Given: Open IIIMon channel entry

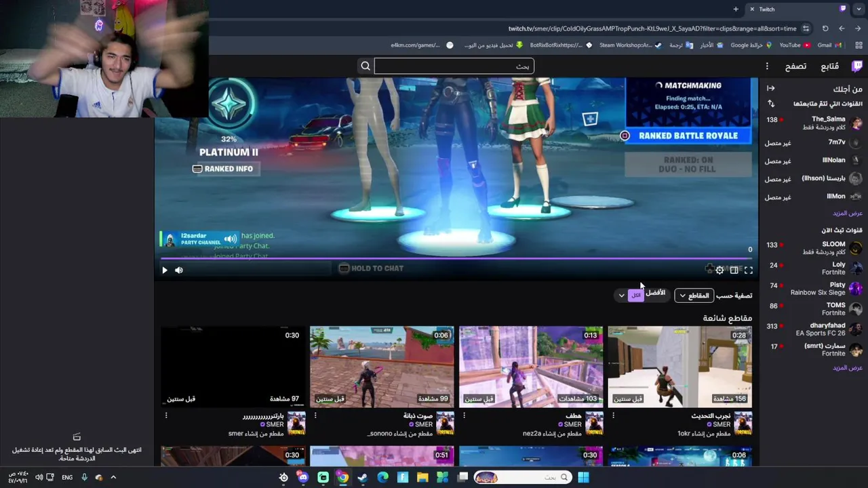Looking at the screenshot, I should tap(814, 197).
